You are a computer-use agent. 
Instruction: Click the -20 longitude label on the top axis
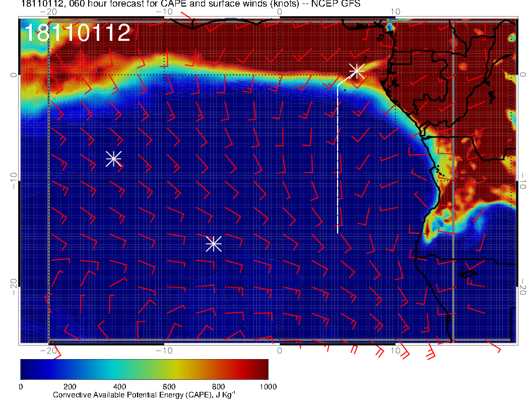48,12
